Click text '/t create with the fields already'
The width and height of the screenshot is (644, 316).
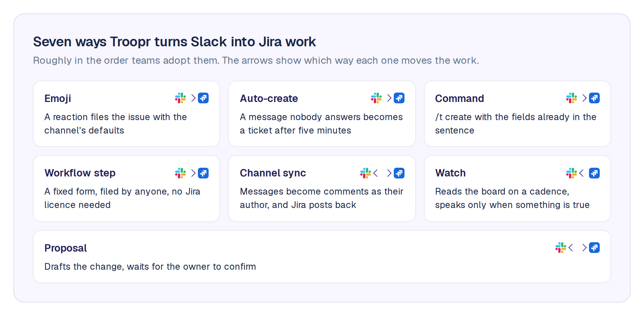(x=502, y=117)
